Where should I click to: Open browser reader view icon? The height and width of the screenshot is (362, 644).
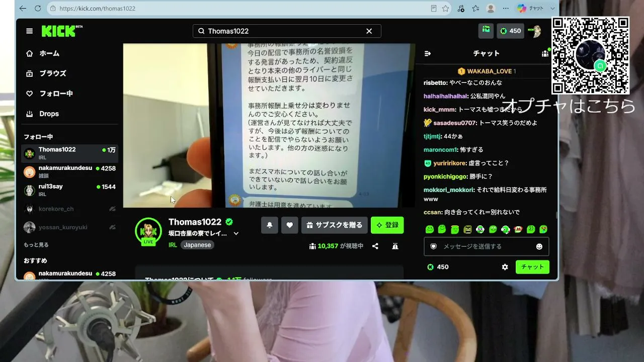(434, 9)
